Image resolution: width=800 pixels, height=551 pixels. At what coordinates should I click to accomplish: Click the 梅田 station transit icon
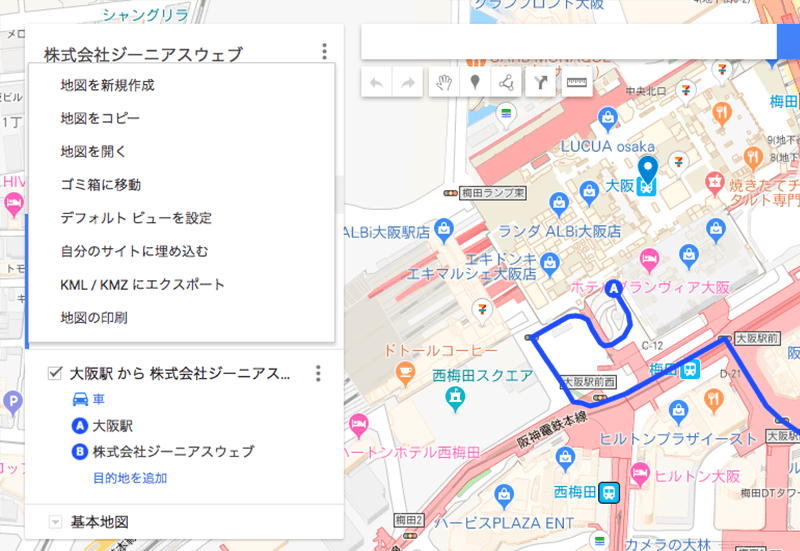point(690,368)
